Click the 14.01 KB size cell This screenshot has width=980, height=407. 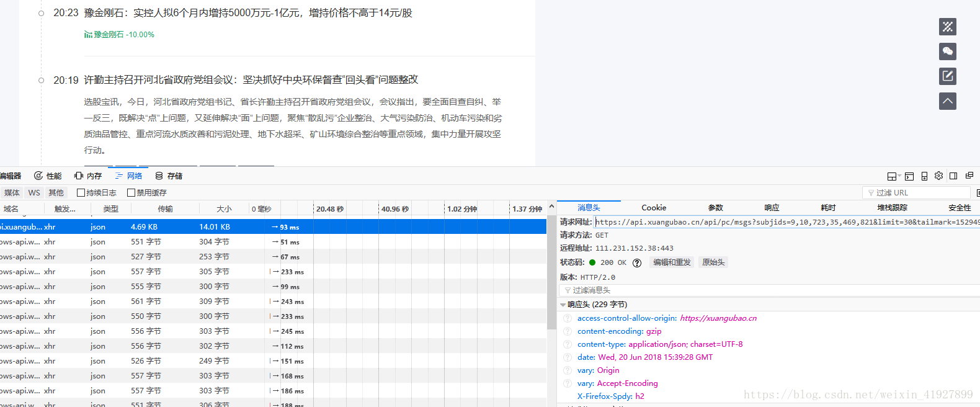click(x=215, y=227)
